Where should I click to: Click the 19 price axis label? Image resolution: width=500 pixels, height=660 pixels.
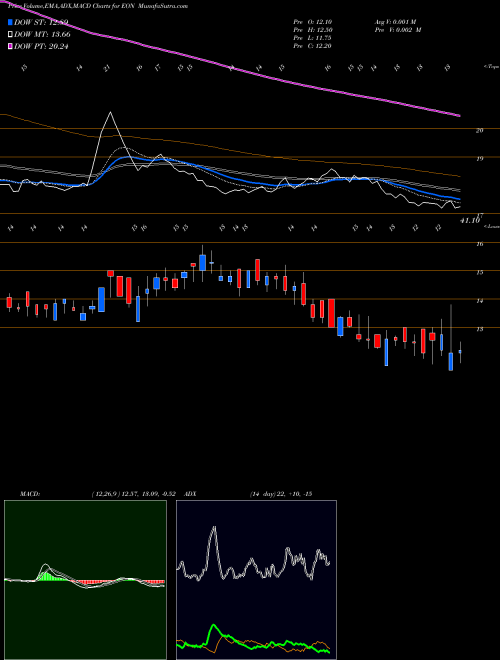click(479, 159)
